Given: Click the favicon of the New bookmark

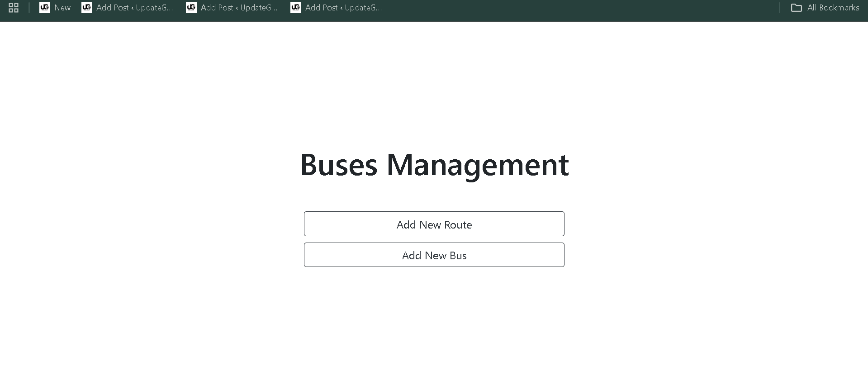Looking at the screenshot, I should pyautogui.click(x=44, y=8).
